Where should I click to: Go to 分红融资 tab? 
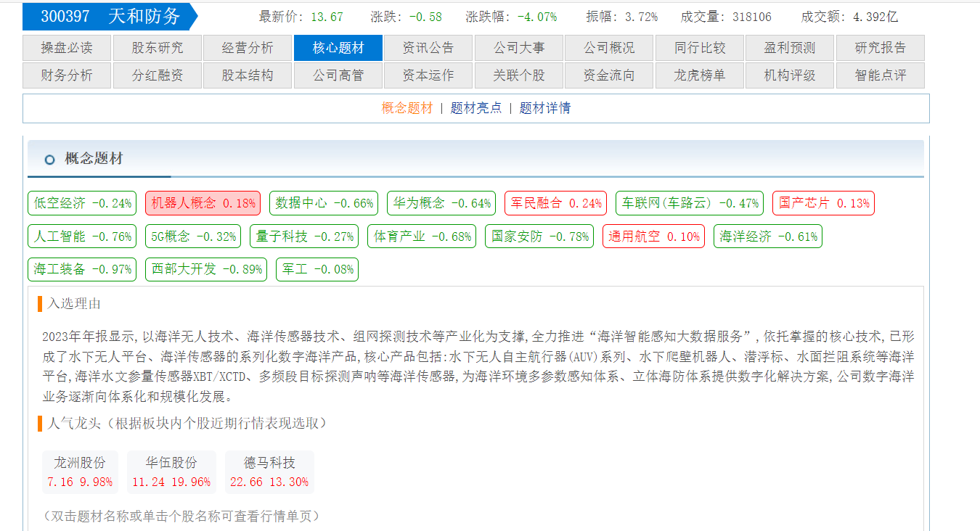coord(158,75)
